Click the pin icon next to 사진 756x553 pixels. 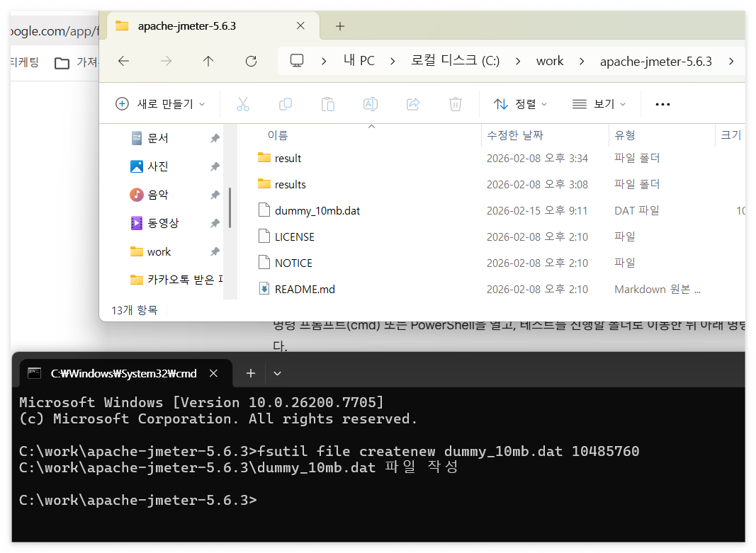[215, 166]
